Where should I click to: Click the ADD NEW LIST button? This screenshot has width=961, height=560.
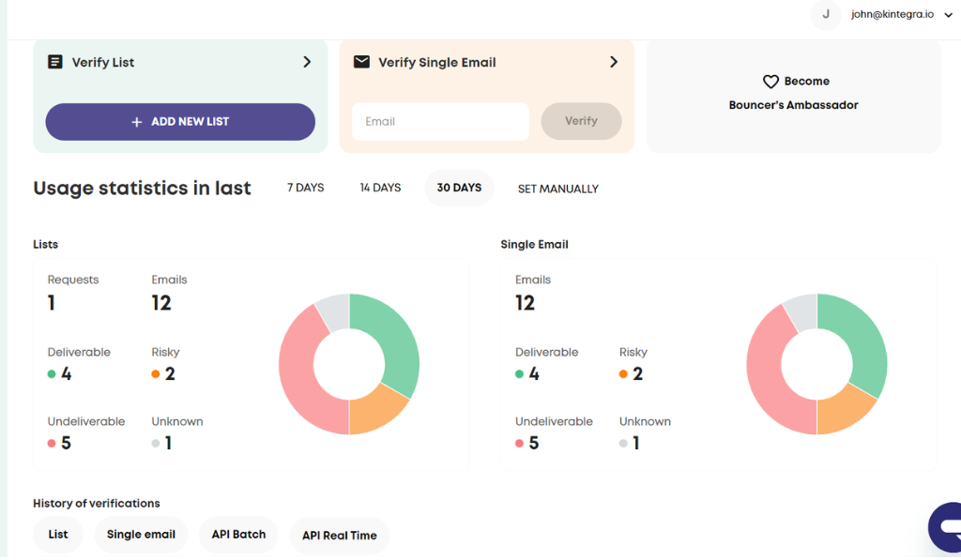(x=180, y=122)
